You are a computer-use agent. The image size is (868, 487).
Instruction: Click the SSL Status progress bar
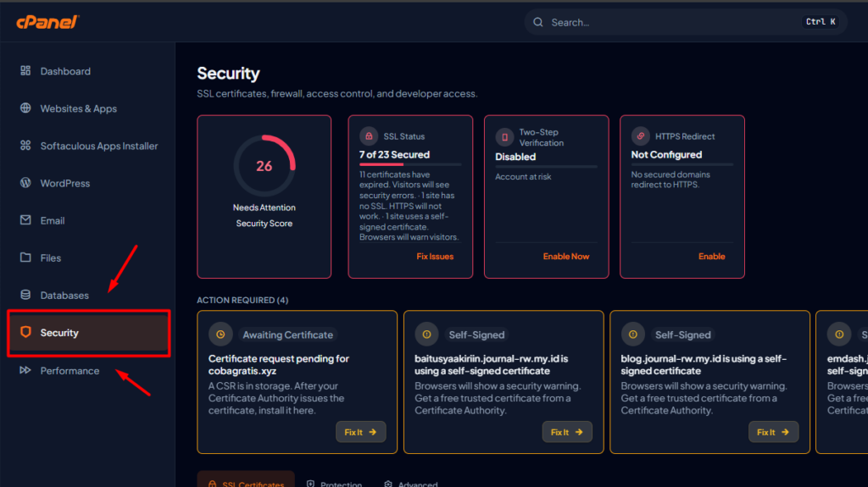point(410,164)
